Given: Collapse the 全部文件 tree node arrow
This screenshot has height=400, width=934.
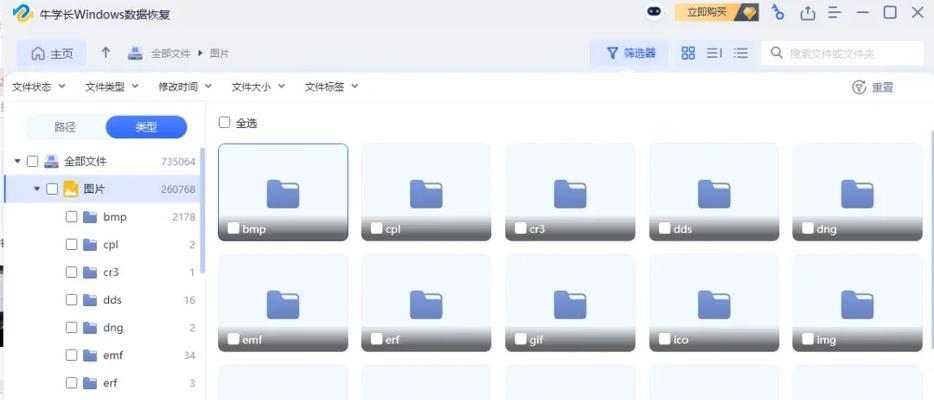Looking at the screenshot, I should click(17, 161).
